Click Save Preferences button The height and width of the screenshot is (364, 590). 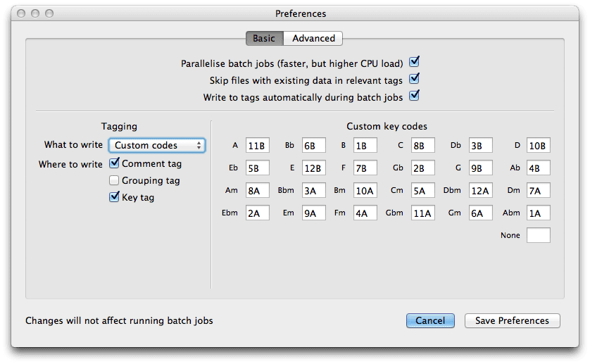tap(512, 320)
